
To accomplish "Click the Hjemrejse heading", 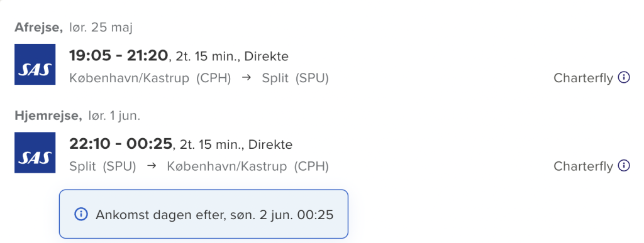I will 48,116.
